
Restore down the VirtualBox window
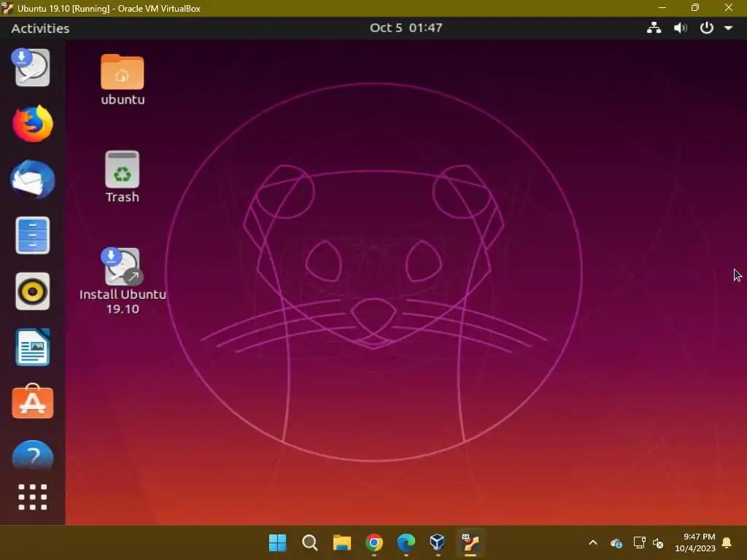[695, 7]
